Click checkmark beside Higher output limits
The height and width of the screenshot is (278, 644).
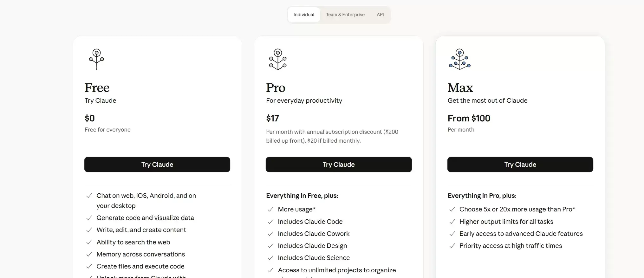pyautogui.click(x=452, y=222)
